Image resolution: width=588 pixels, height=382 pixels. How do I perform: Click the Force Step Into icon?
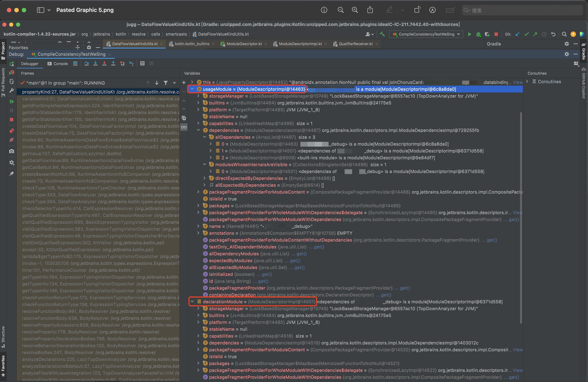pos(104,64)
